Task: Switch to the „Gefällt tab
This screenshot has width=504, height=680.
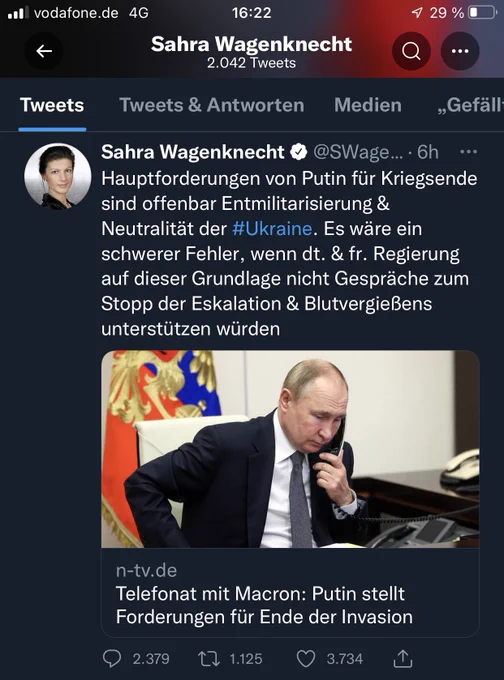Action: point(470,105)
